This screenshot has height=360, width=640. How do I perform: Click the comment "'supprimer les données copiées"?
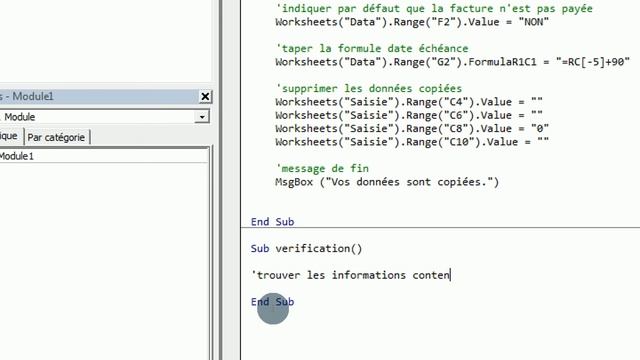pyautogui.click(x=369, y=89)
